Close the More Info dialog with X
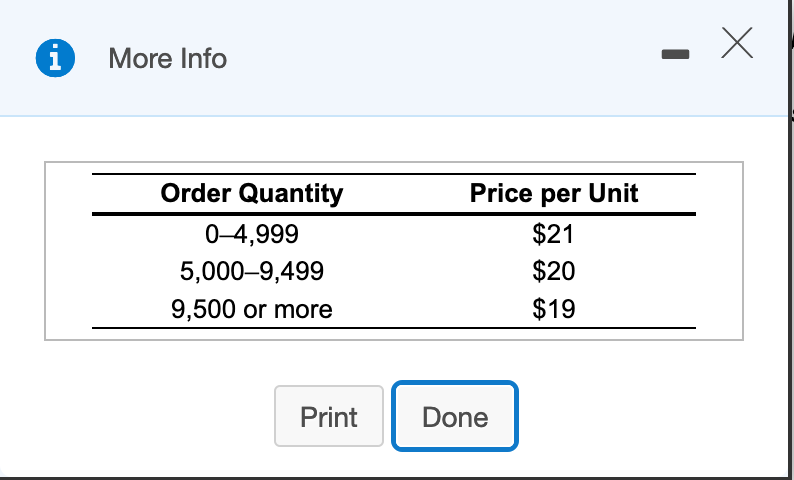The height and width of the screenshot is (480, 794). click(737, 44)
